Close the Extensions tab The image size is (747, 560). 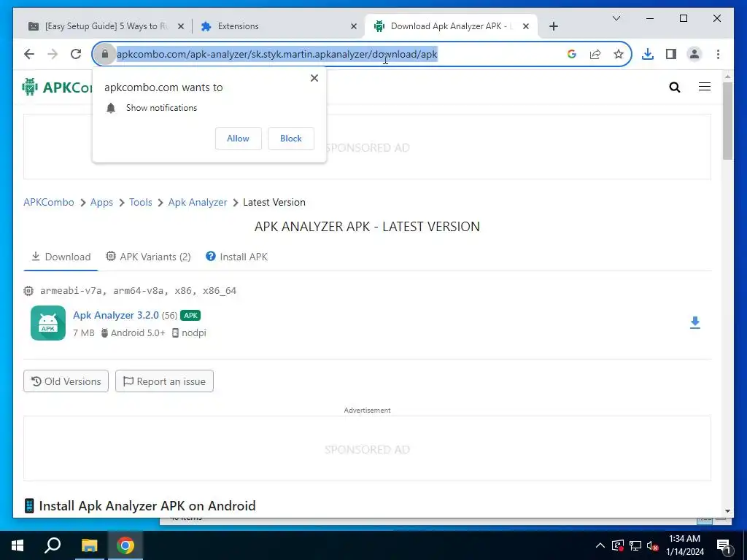click(x=354, y=26)
